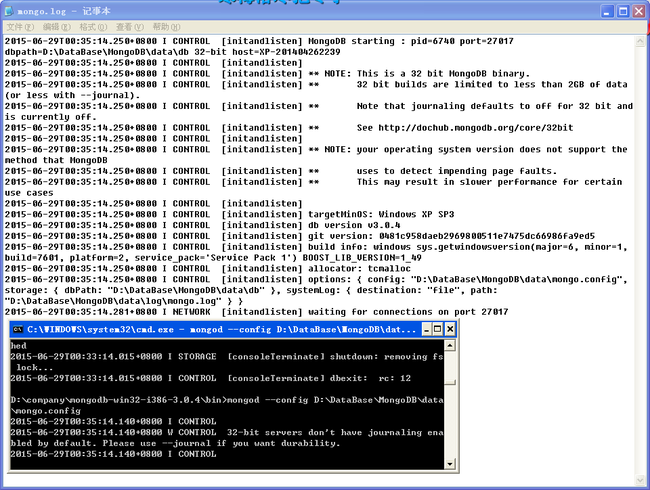The height and width of the screenshot is (490, 650).
Task: Click the 'lock...' line in the cmd window
Action: [34, 367]
